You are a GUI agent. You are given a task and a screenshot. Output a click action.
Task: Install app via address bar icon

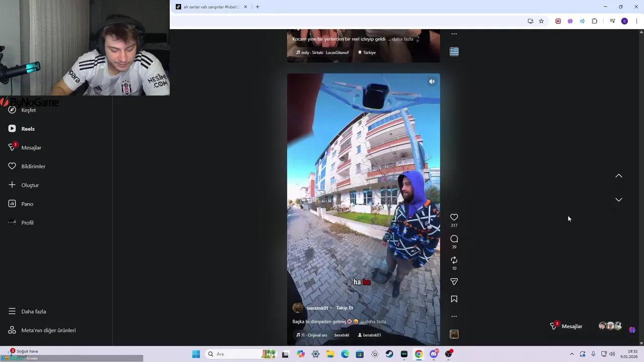point(530,21)
